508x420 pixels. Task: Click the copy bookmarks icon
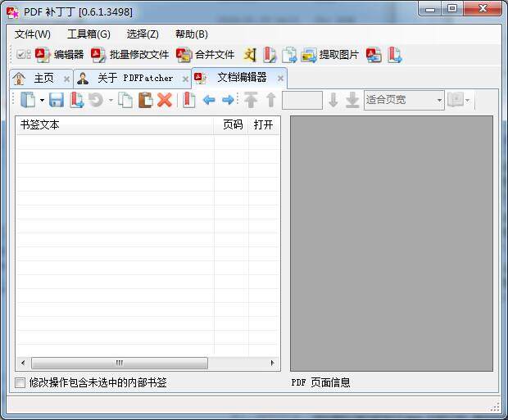click(x=125, y=100)
